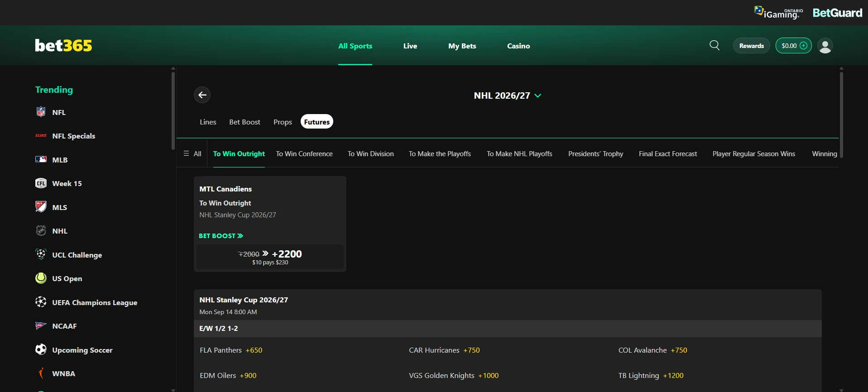The height and width of the screenshot is (392, 868).
Task: Switch to the Live tab
Action: 410,46
